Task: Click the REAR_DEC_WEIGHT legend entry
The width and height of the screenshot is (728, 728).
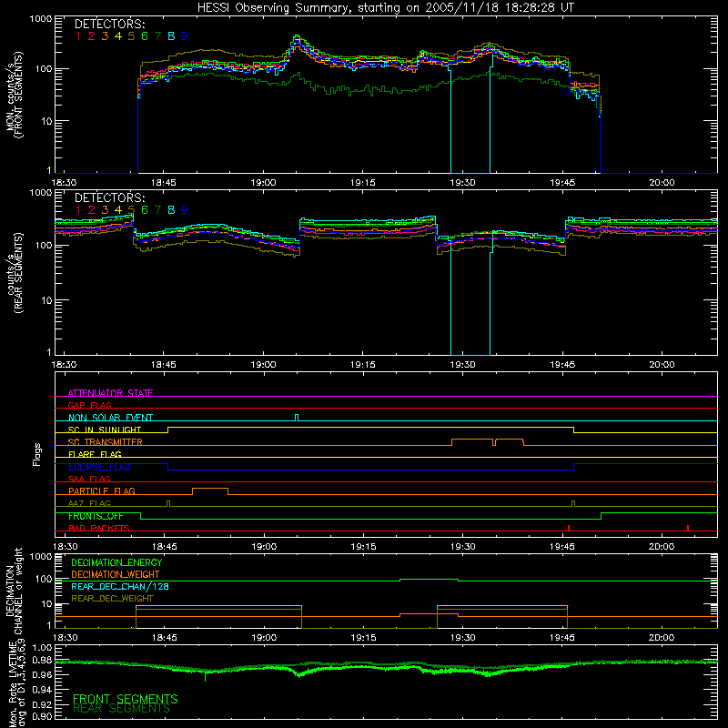Action: tap(112, 599)
